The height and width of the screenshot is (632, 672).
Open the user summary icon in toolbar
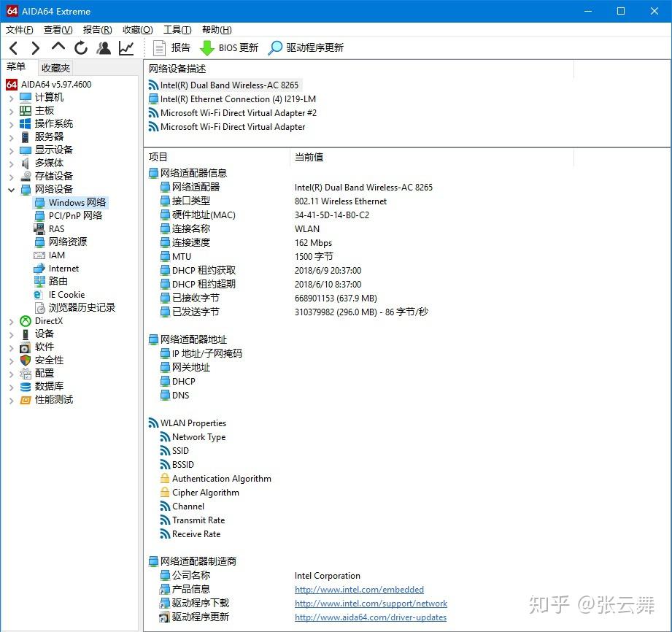coord(103,48)
